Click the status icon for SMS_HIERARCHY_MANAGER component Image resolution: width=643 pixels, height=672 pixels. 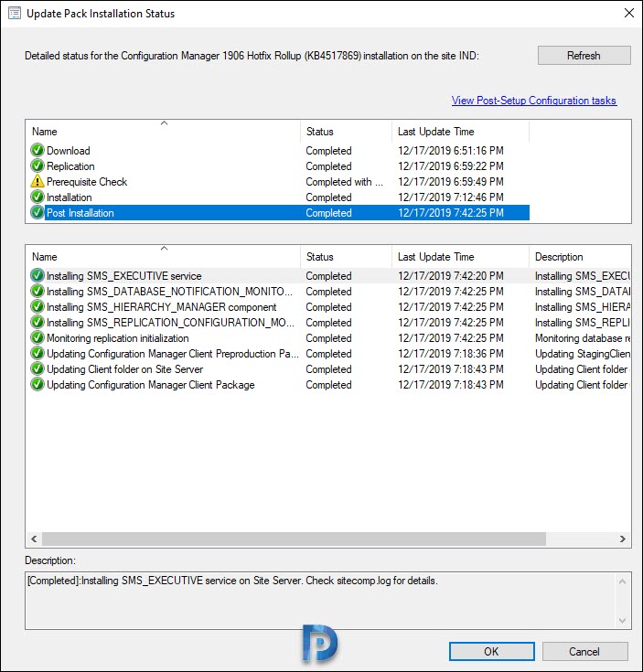pos(38,307)
